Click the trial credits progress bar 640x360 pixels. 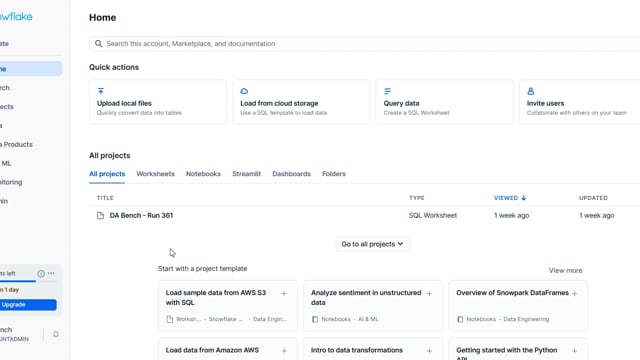28,281
